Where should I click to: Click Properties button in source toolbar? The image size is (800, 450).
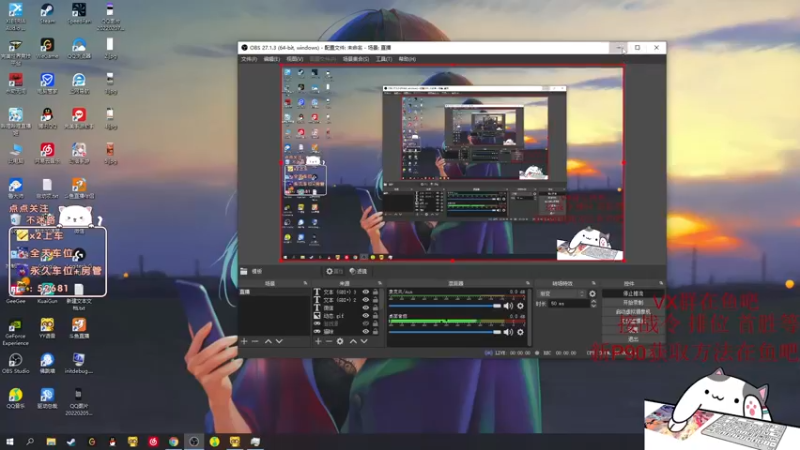point(334,271)
